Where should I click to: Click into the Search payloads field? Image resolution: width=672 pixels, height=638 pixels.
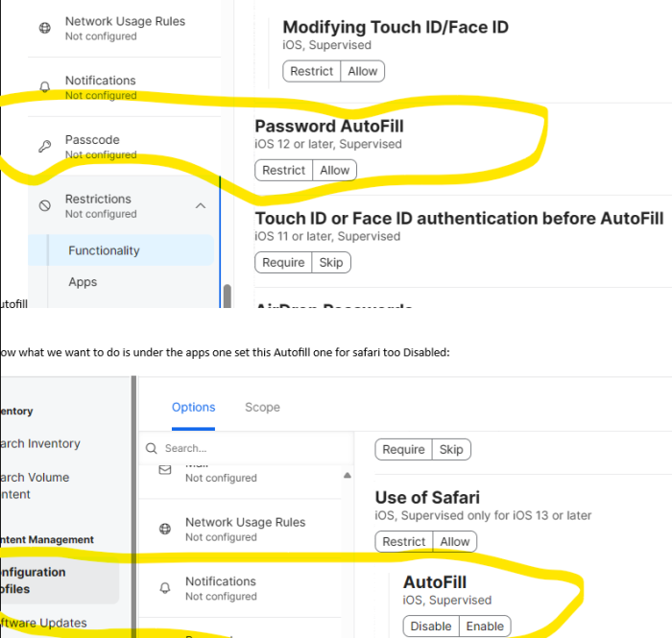(247, 448)
